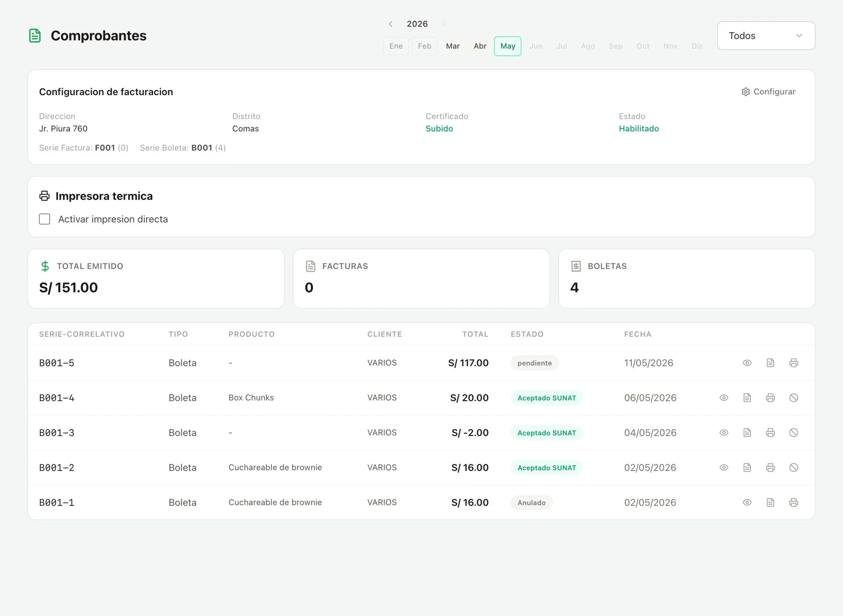The image size is (843, 616).
Task: Click the 11/05/2026 date cell
Action: tap(649, 363)
